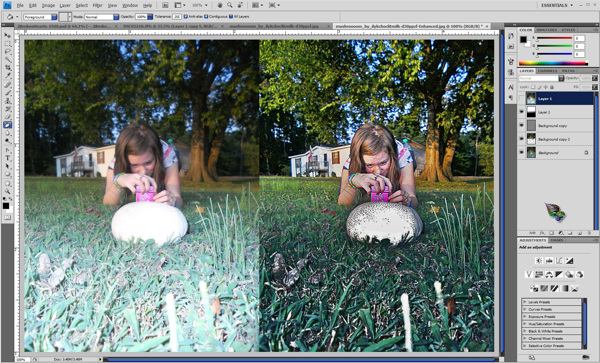Click the foreground color swatch in Color panel
This screenshot has width=600, height=363.
(x=523, y=39)
